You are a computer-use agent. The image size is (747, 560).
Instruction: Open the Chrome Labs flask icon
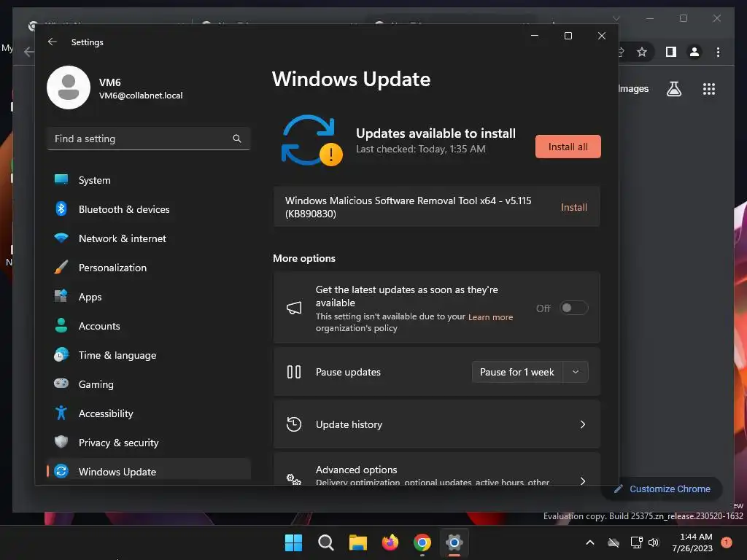click(x=673, y=89)
